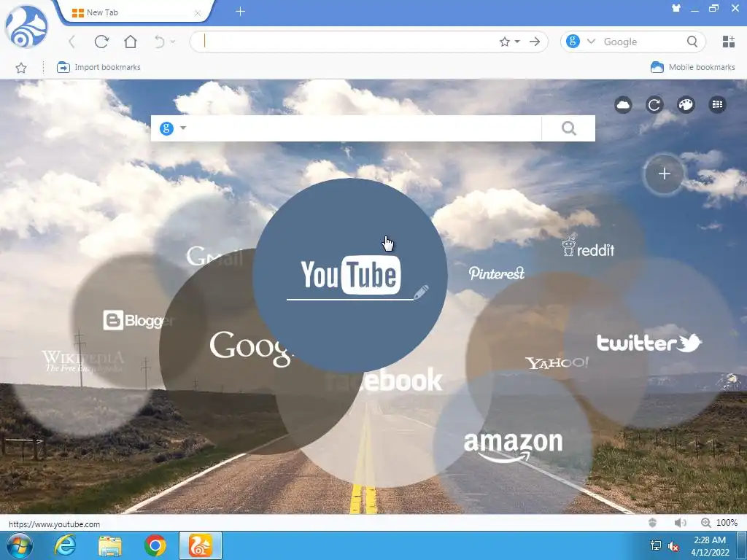747x560 pixels.
Task: Open File Explorer from taskbar
Action: (x=110, y=545)
